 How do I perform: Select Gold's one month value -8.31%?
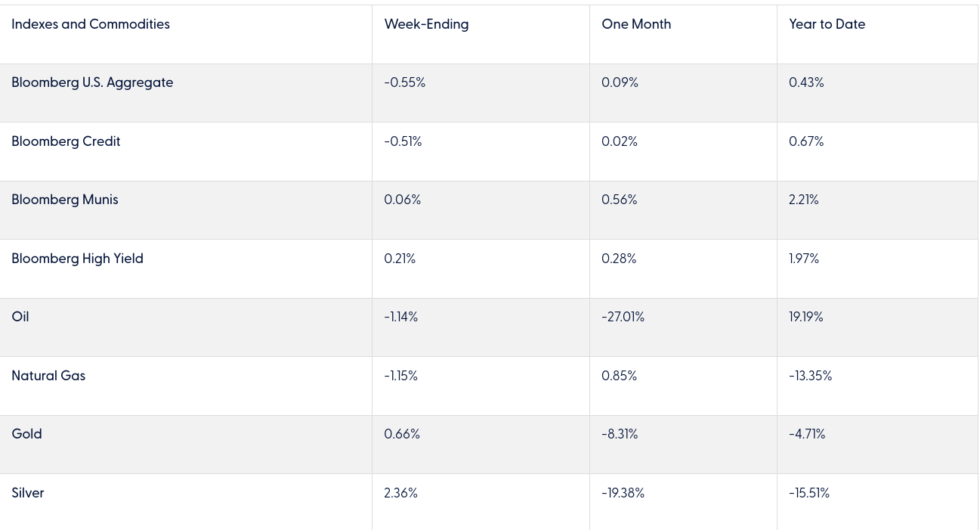[x=620, y=434]
